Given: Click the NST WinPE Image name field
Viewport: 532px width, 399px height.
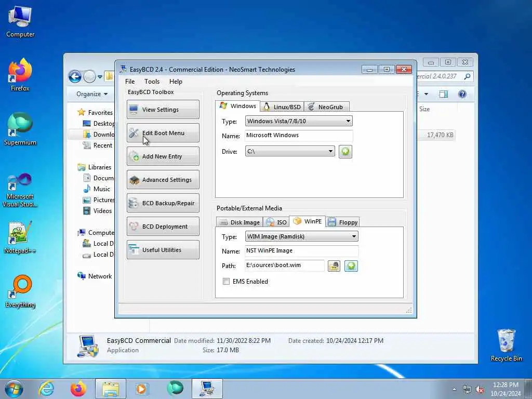Looking at the screenshot, I should [301, 251].
